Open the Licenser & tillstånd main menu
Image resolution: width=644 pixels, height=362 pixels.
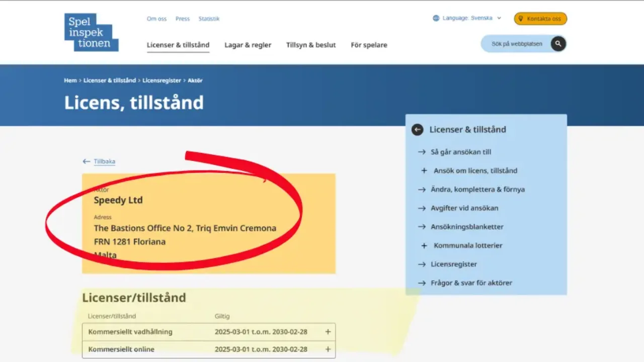(x=178, y=45)
